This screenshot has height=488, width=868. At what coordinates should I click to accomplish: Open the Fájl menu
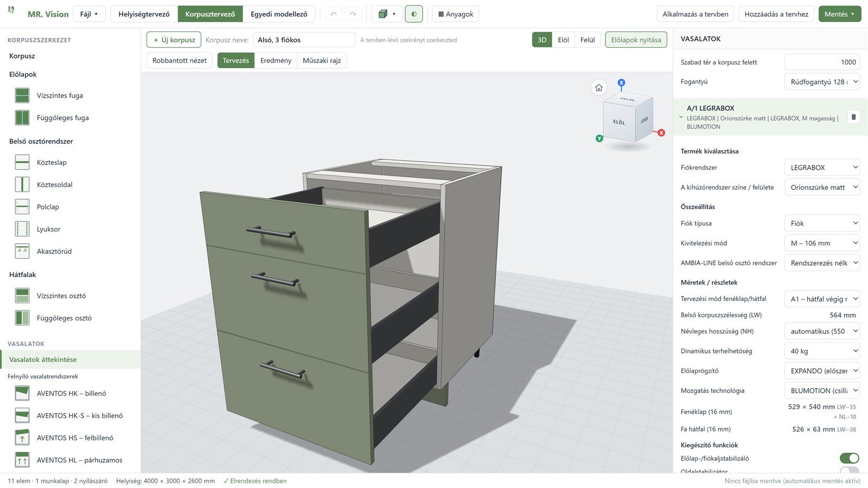90,14
